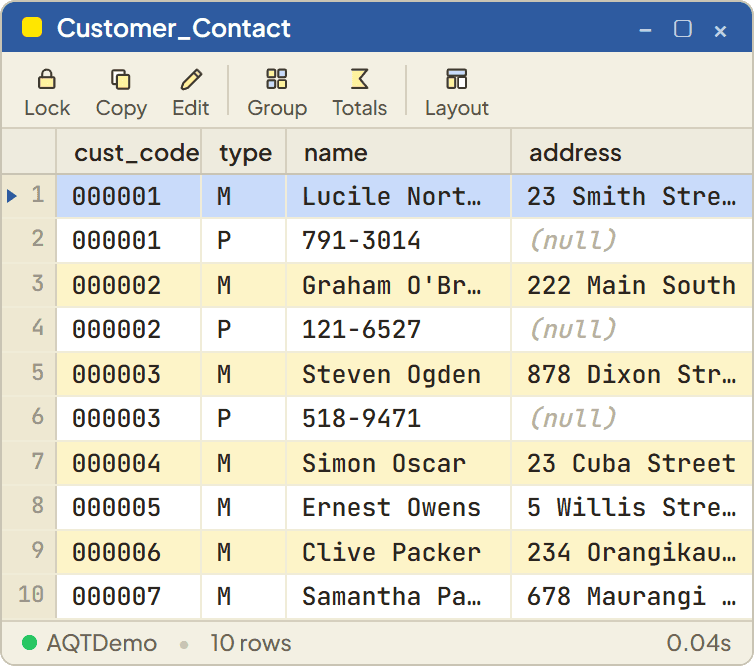This screenshot has height=666, width=754.
Task: Click the address column header
Action: point(632,152)
